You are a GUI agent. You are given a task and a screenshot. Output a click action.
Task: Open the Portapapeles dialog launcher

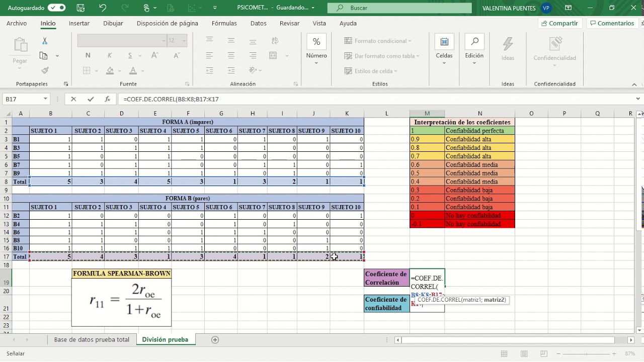66,84
